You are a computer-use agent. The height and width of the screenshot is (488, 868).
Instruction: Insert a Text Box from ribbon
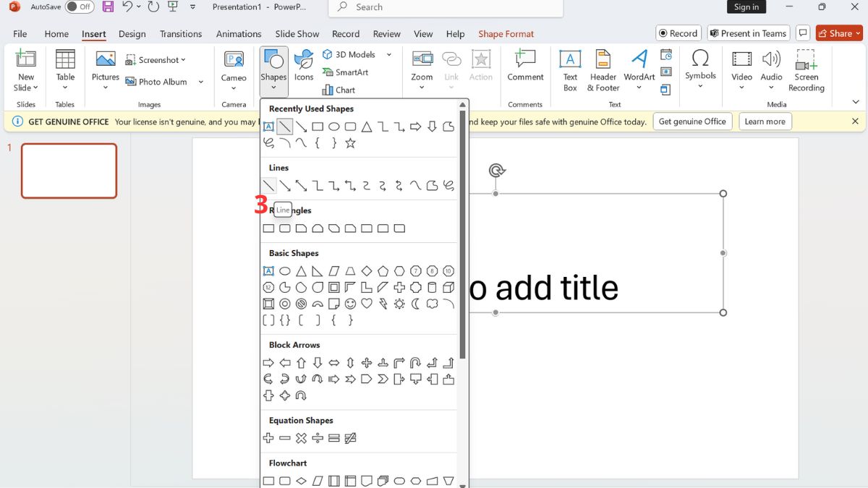[x=570, y=71]
